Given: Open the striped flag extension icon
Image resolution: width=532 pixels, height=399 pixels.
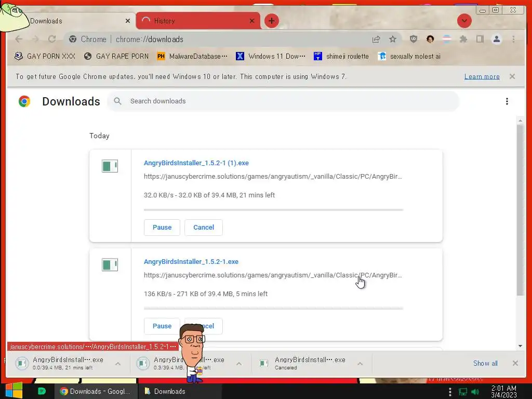Looking at the screenshot, I should click(x=447, y=39).
